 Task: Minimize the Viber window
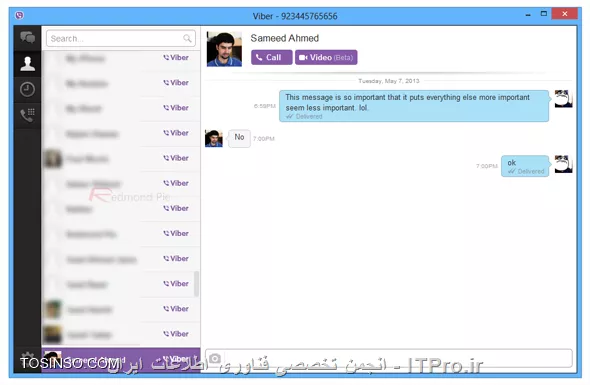point(528,14)
